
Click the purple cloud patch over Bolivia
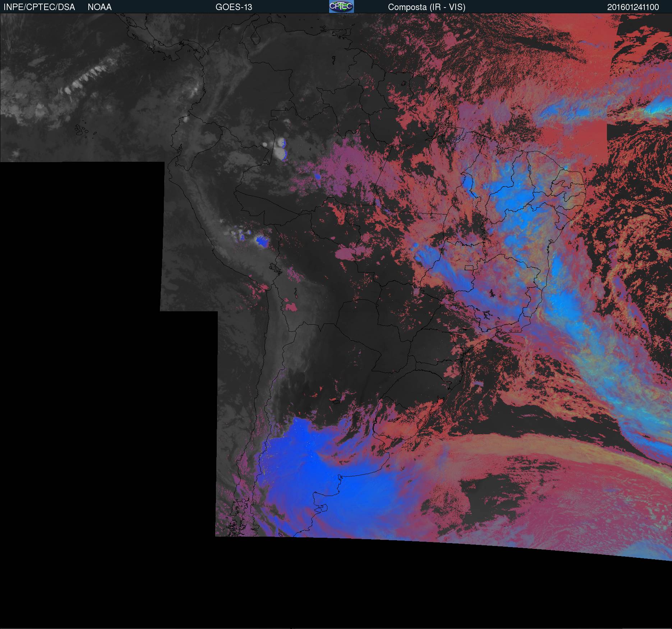(x=291, y=307)
